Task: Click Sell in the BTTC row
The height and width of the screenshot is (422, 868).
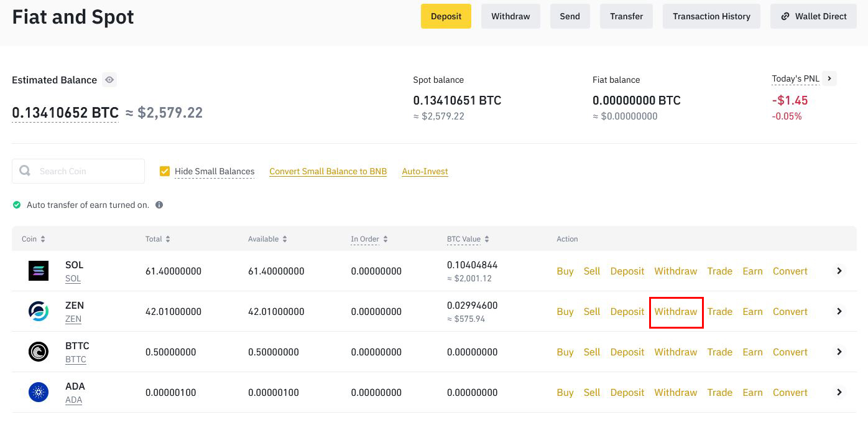Action: [592, 352]
